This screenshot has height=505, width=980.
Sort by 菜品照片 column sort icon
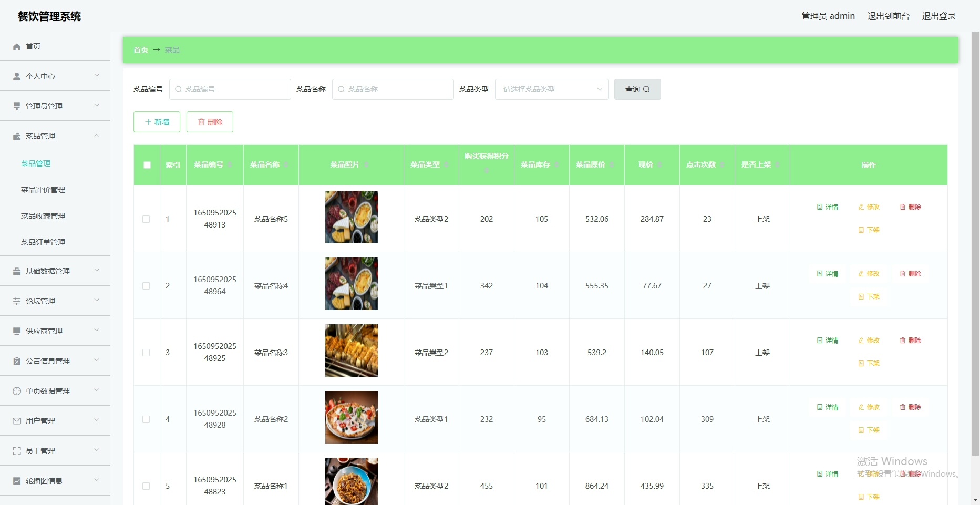(366, 165)
